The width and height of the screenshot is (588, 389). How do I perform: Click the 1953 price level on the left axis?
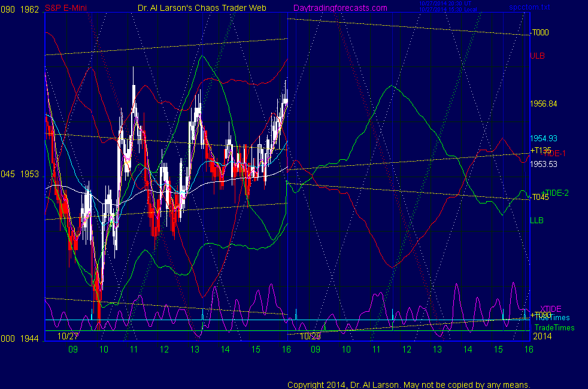point(30,174)
